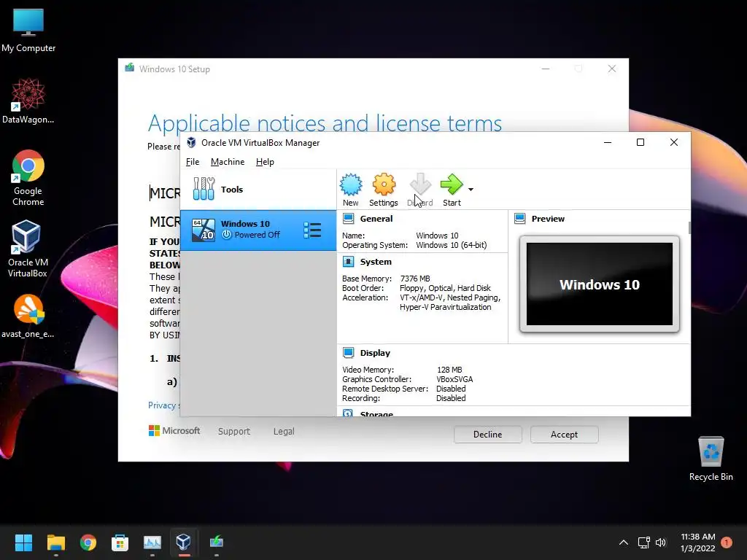Click Boot Order value Floppy, Optical, Hard Disk

click(445, 288)
